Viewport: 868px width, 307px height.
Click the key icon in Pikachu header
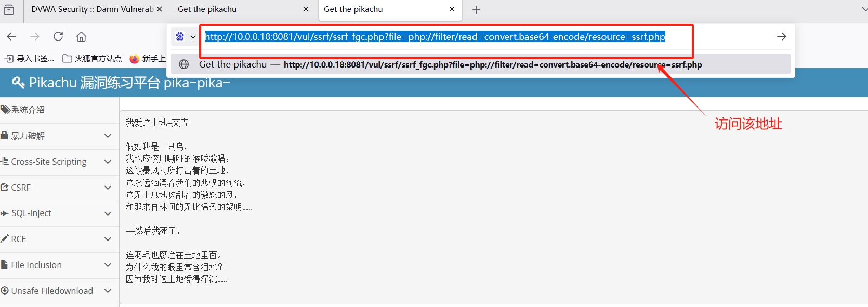[x=18, y=83]
